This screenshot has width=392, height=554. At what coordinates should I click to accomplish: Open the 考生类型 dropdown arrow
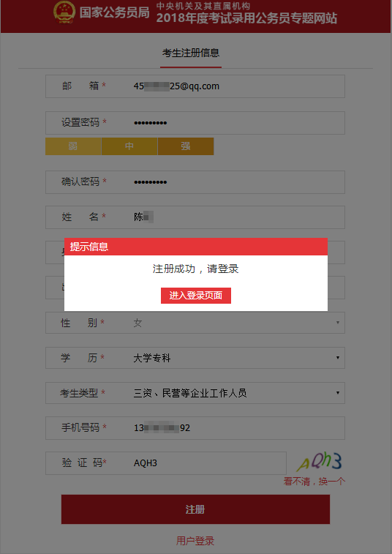(x=338, y=392)
